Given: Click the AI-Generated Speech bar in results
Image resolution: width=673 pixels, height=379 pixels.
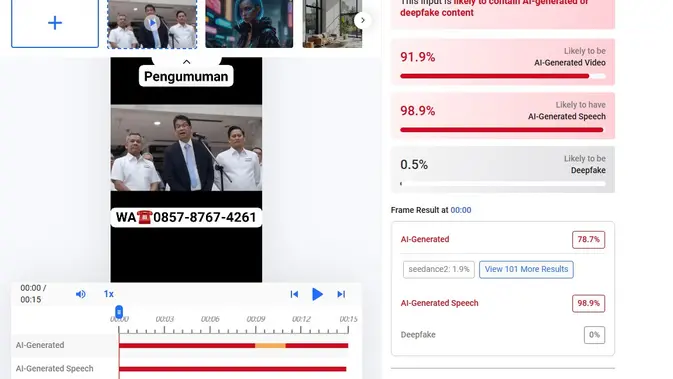Looking at the screenshot, I should (x=502, y=130).
